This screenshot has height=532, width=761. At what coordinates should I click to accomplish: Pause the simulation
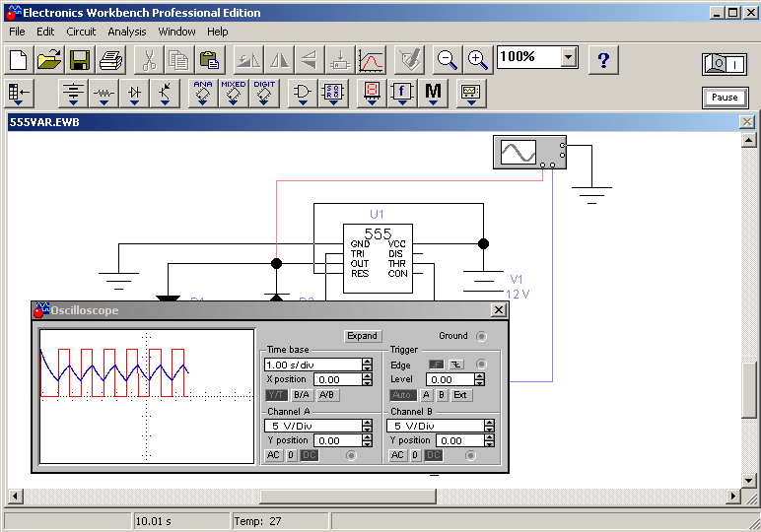pos(725,98)
